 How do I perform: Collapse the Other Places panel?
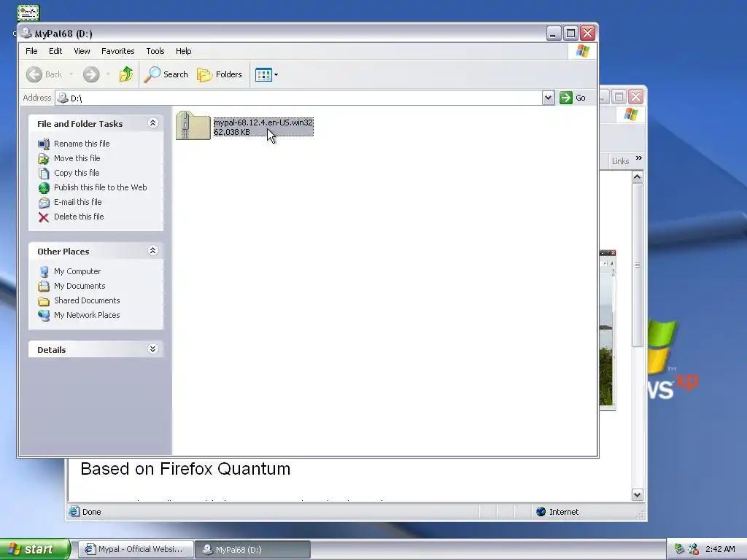(153, 251)
